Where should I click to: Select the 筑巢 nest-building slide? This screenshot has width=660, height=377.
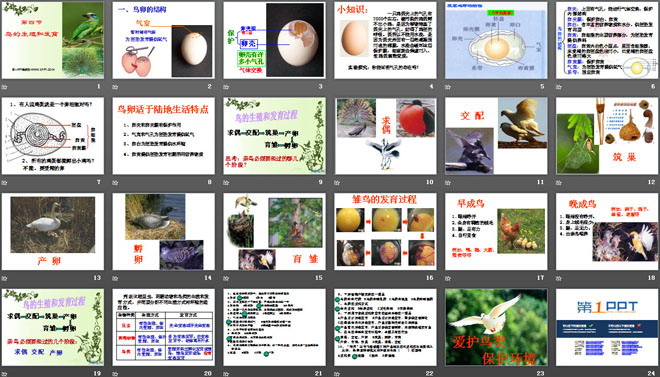point(607,136)
